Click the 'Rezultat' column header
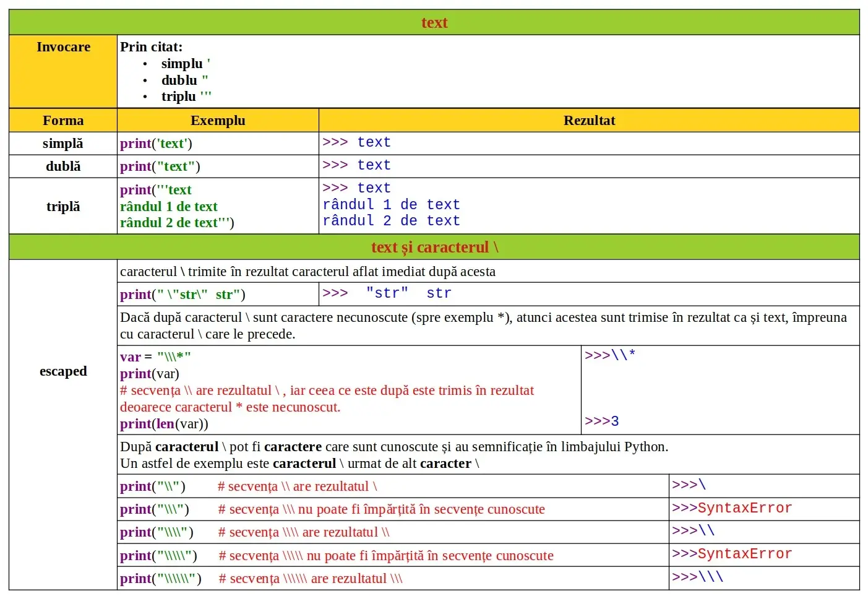Screen dimensions: 868x596 589,121
